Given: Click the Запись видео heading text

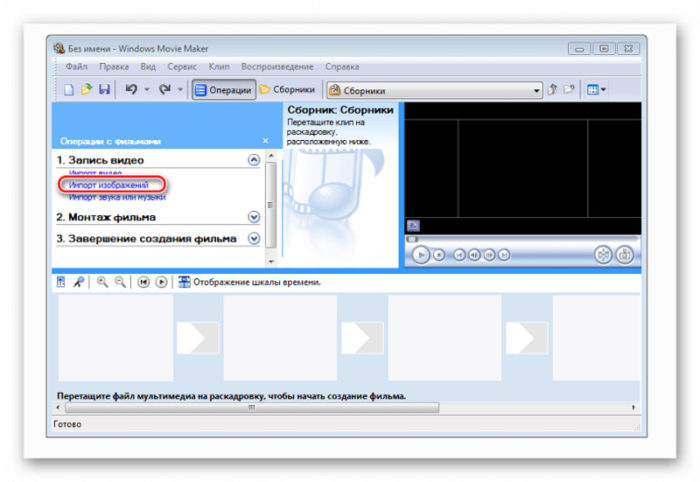Looking at the screenshot, I should [100, 160].
